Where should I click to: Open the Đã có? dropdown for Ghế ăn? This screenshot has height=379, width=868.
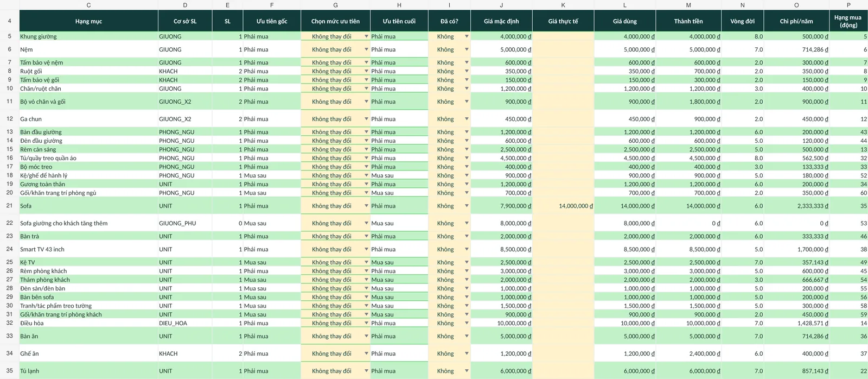[467, 353]
